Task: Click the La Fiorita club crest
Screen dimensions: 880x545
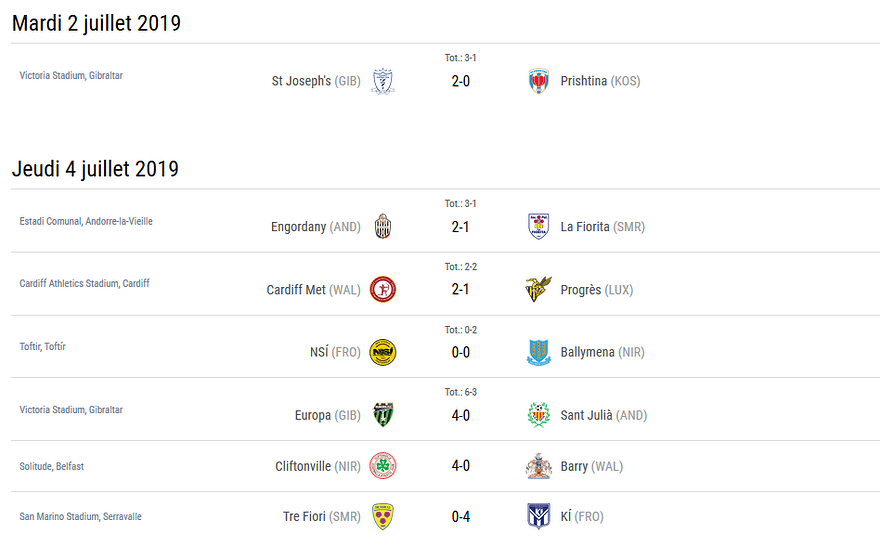Action: pyautogui.click(x=539, y=227)
